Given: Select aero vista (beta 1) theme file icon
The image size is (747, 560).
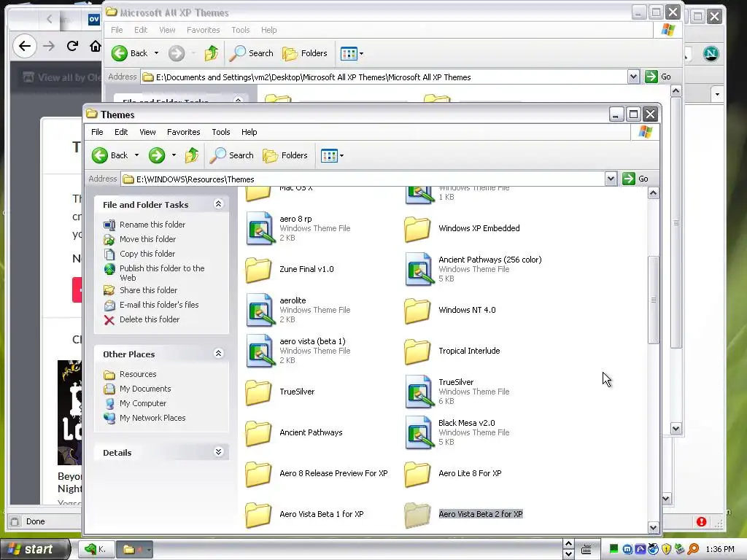Looking at the screenshot, I should coord(260,351).
